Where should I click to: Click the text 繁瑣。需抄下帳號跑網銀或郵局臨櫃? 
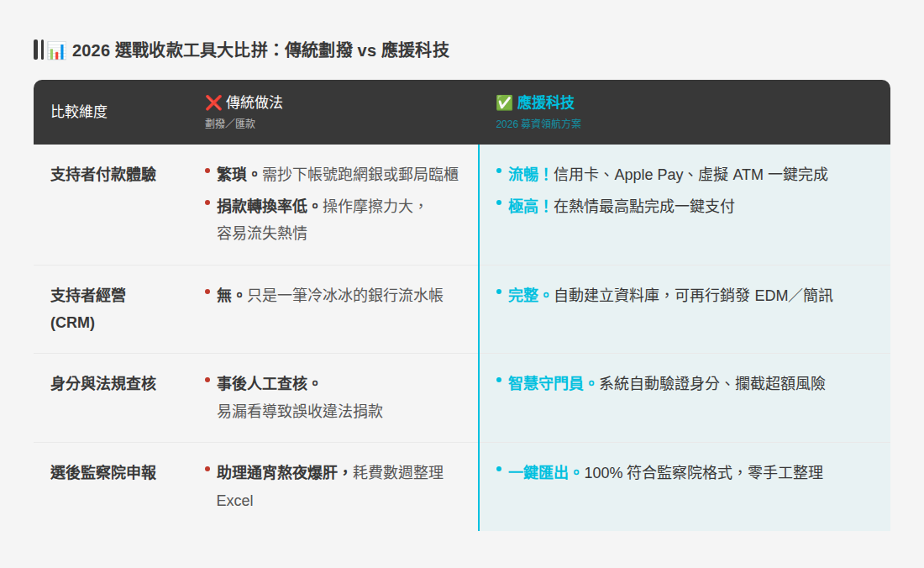click(x=338, y=175)
